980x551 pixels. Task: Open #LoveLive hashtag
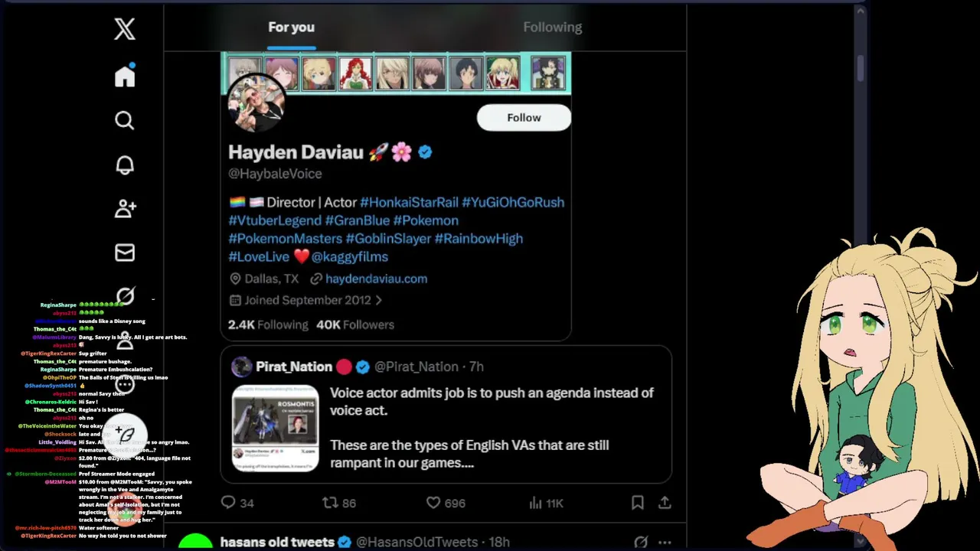259,257
